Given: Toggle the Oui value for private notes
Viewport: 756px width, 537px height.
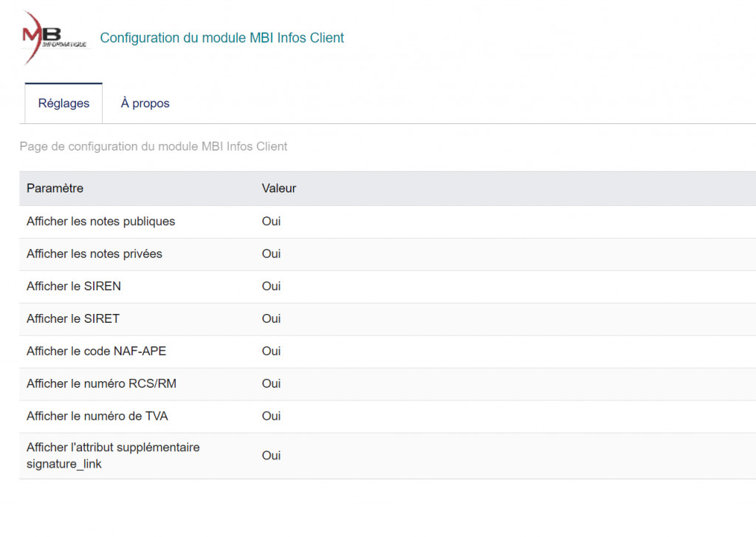Looking at the screenshot, I should (271, 254).
